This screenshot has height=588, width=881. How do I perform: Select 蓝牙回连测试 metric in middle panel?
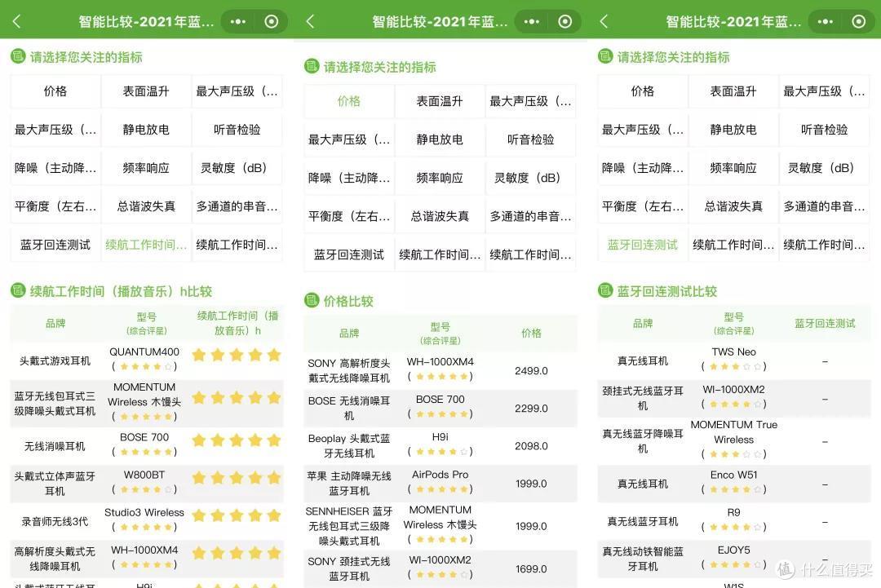[x=349, y=255]
